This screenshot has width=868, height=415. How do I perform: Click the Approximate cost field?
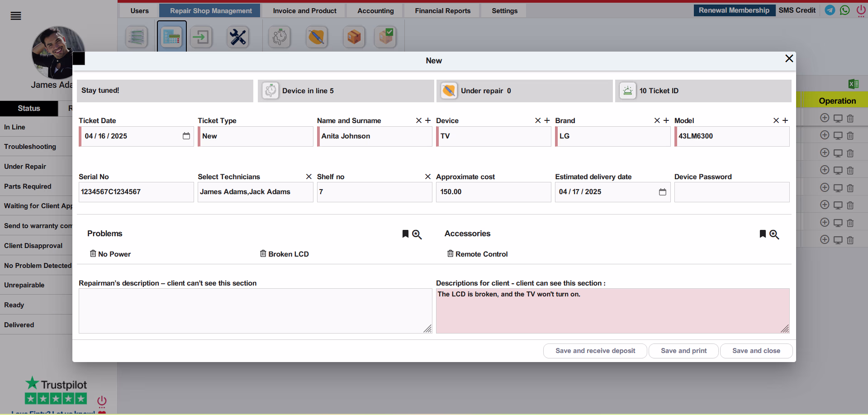point(493,192)
